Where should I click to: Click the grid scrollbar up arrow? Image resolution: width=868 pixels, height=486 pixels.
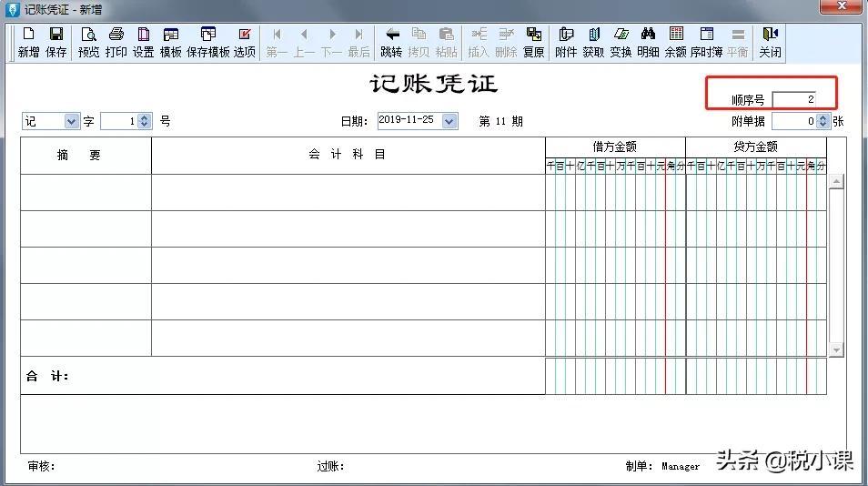(836, 181)
